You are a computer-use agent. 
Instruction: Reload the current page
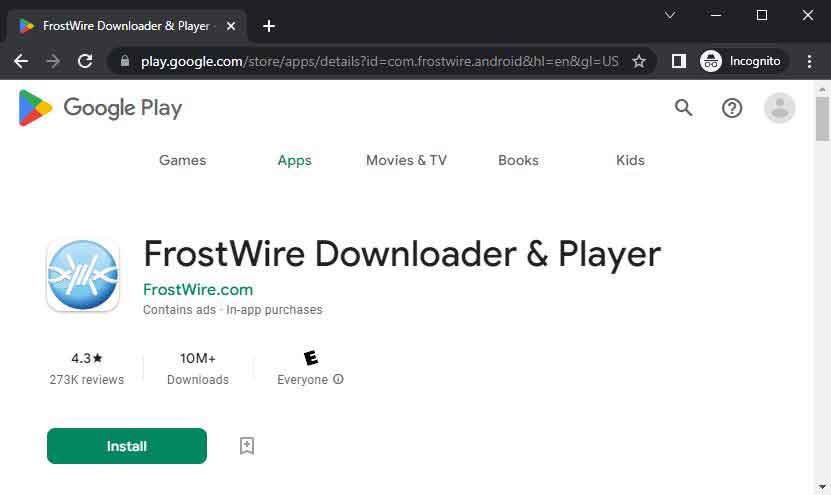[x=85, y=61]
